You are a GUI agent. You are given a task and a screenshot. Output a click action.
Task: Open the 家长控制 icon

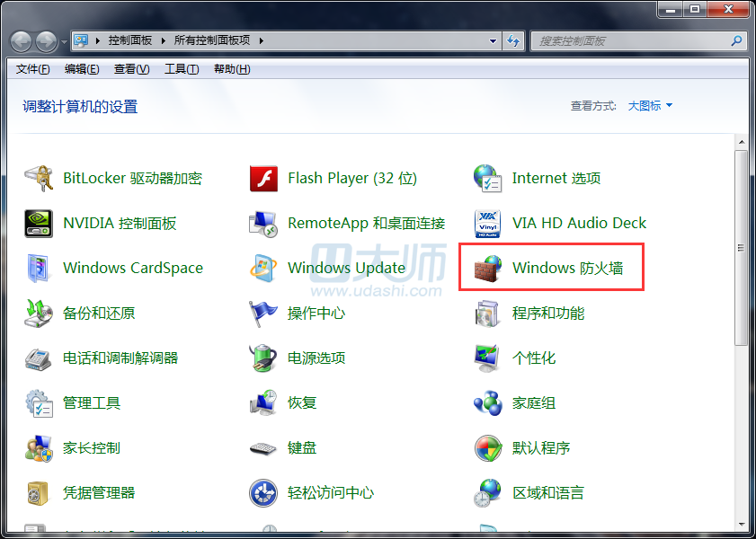click(40, 447)
